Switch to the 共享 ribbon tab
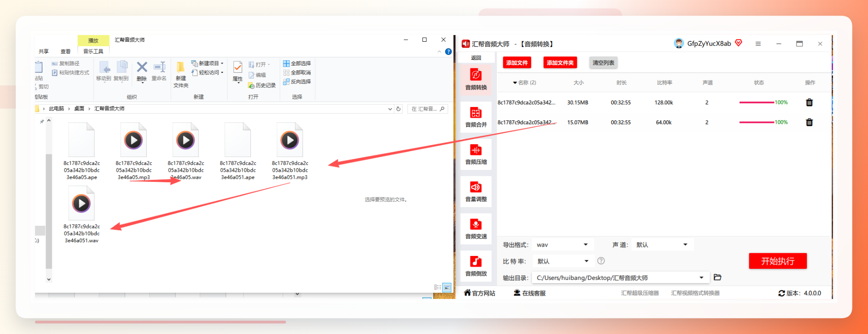Image resolution: width=868 pixels, height=334 pixels. pyautogui.click(x=43, y=51)
